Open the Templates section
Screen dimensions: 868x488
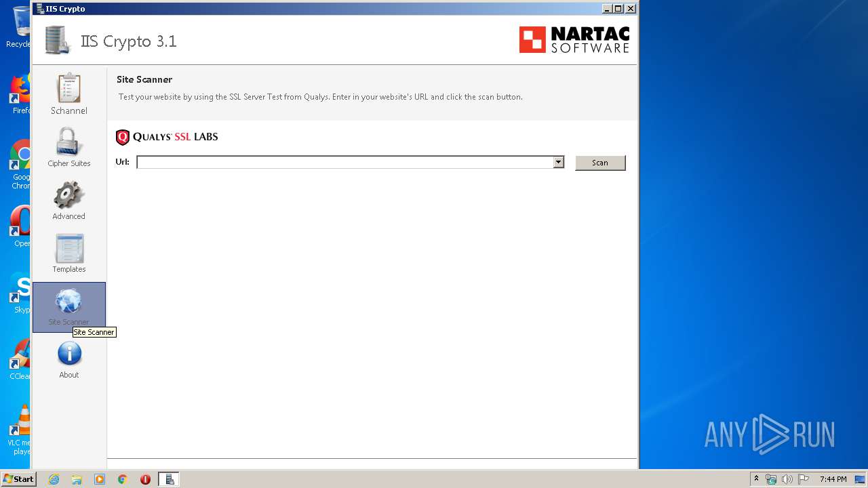pos(68,253)
